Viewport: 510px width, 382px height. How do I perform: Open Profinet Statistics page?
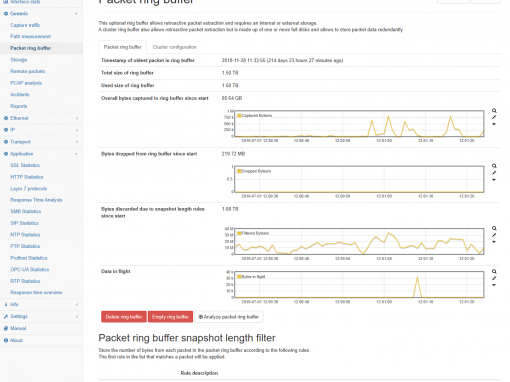click(29, 258)
